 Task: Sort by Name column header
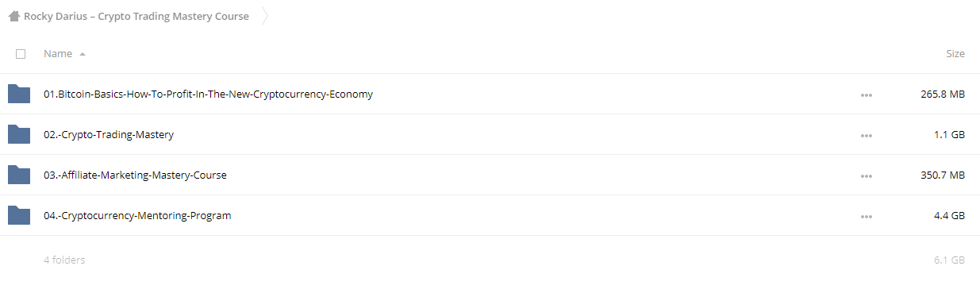(x=58, y=54)
